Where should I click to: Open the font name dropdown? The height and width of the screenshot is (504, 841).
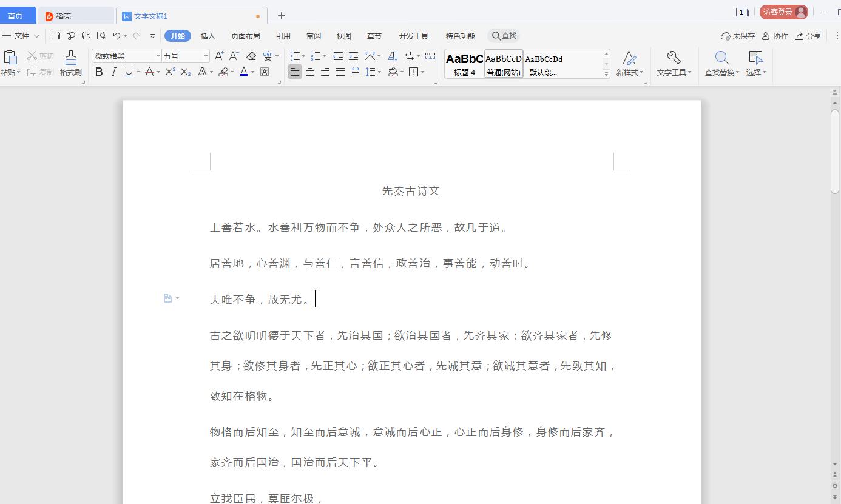[x=156, y=55]
